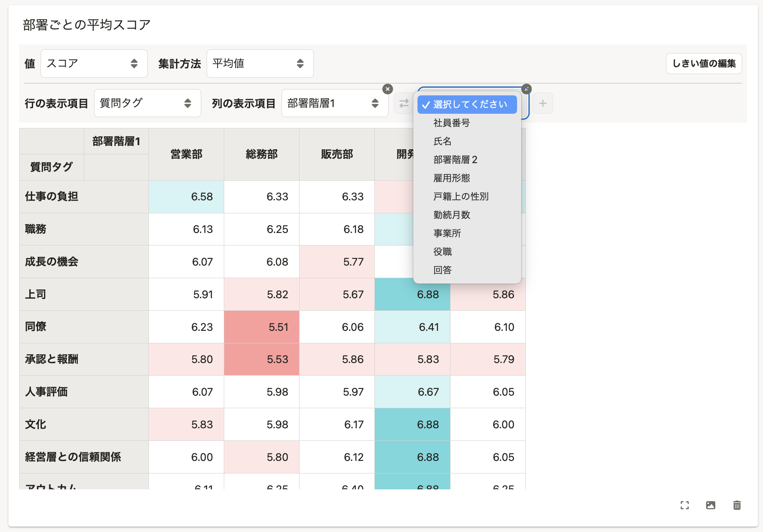763x532 pixels.
Task: Click the しきい値の編集 button
Action: click(704, 64)
